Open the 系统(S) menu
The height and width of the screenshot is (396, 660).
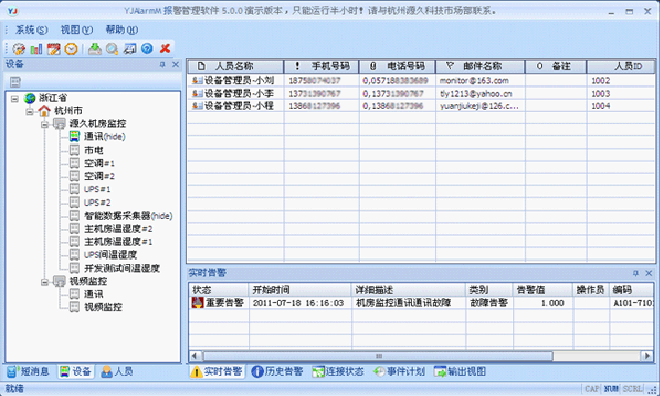(x=32, y=30)
